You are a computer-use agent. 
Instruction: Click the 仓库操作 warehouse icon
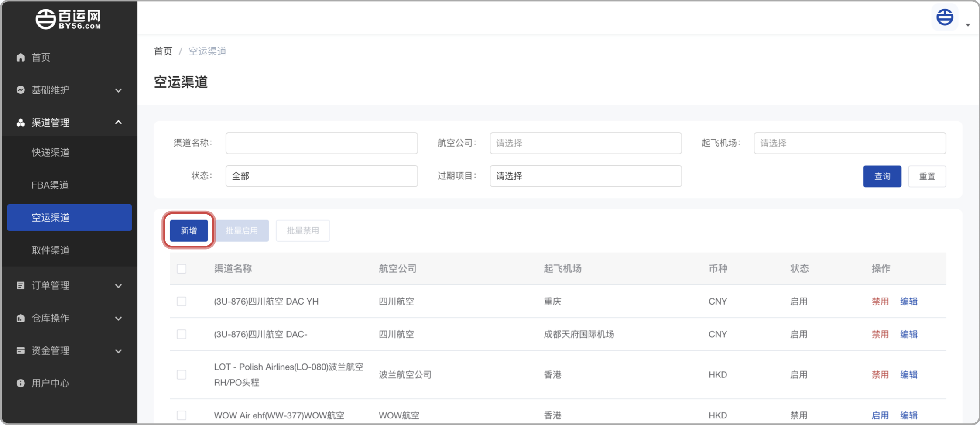pyautogui.click(x=21, y=318)
